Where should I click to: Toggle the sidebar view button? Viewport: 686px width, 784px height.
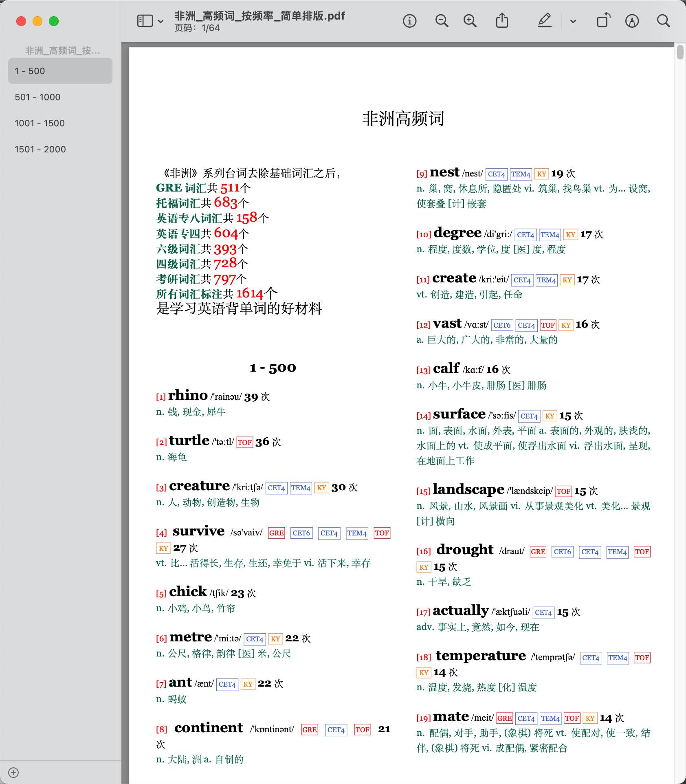click(x=145, y=21)
